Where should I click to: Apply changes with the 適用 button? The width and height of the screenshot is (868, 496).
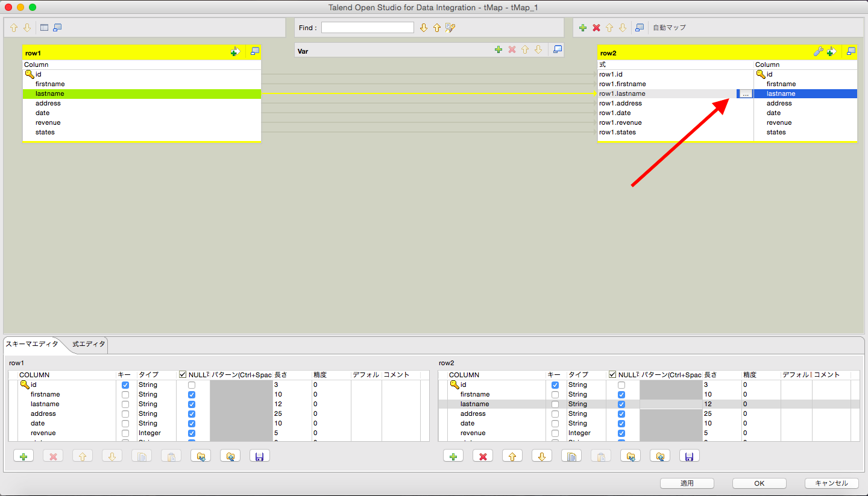(687, 483)
